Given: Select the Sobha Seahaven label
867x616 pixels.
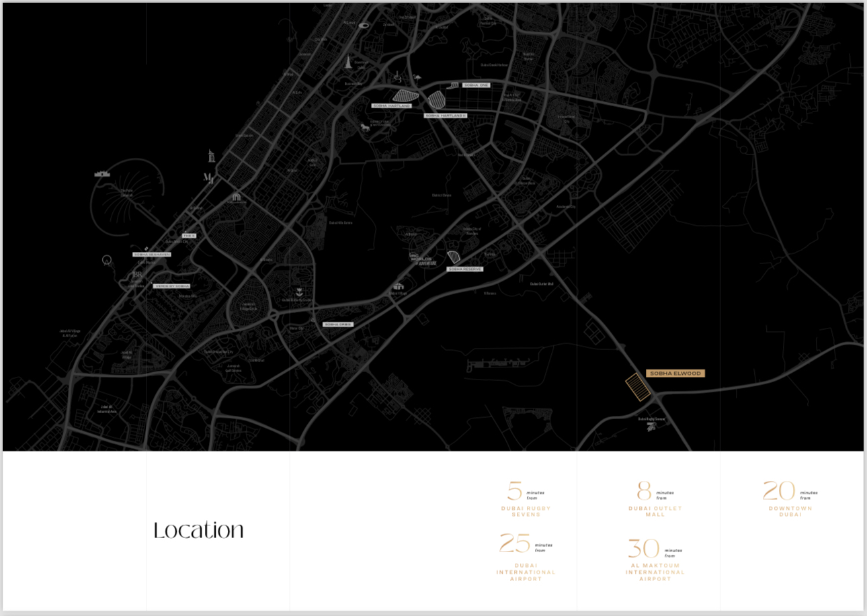Looking at the screenshot, I should (152, 255).
